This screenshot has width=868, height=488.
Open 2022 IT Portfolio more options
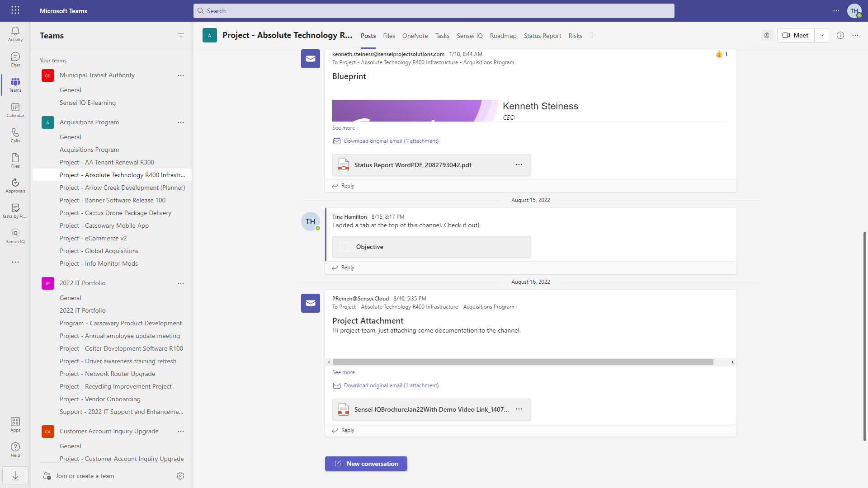click(x=181, y=283)
